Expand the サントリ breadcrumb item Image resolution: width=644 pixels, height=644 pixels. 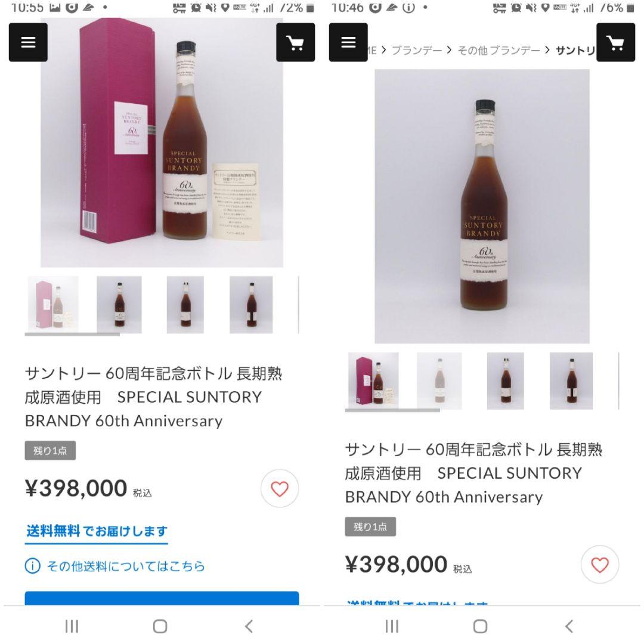click(574, 51)
